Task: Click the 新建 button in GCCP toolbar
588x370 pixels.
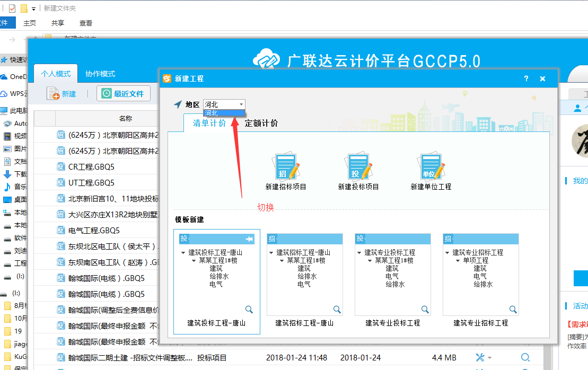Action: point(62,93)
